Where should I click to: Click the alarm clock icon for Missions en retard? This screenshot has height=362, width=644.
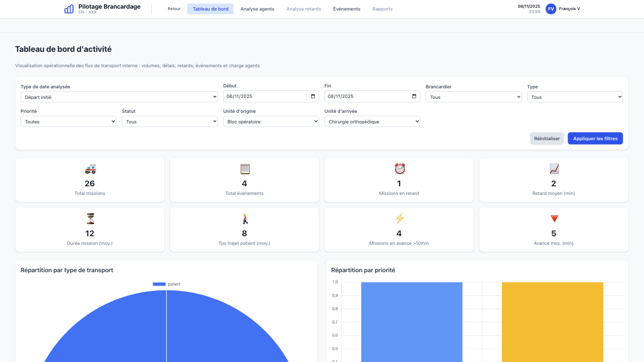pos(400,169)
